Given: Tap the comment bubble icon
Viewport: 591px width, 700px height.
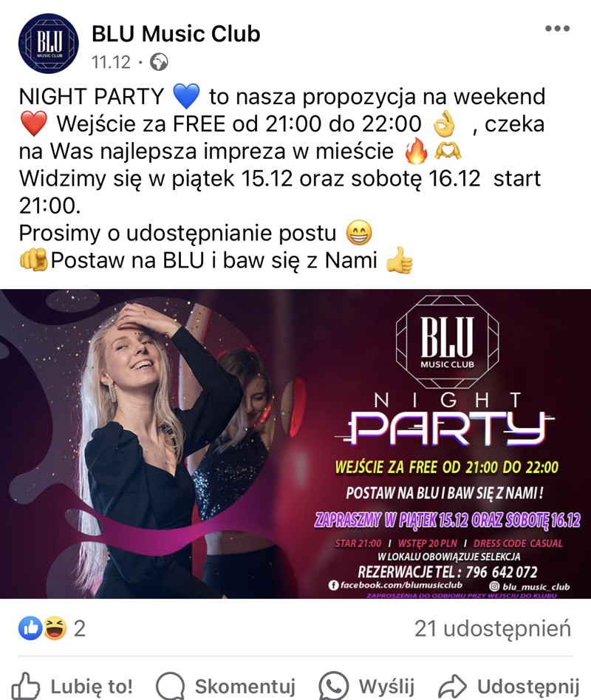Looking at the screenshot, I should [x=170, y=686].
